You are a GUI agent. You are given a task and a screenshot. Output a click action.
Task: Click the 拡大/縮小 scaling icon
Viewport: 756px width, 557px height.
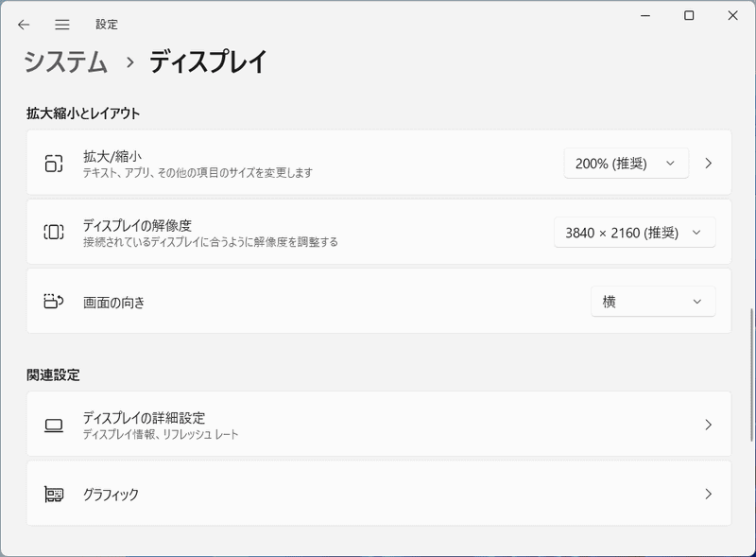coord(52,162)
